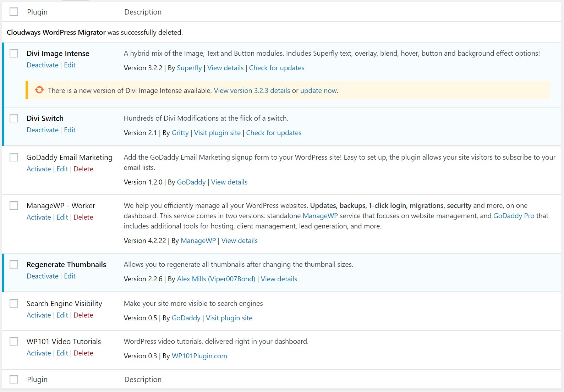This screenshot has height=392, width=564.
Task: Edit GoDaddy Email Marketing plugin
Action: click(x=62, y=169)
